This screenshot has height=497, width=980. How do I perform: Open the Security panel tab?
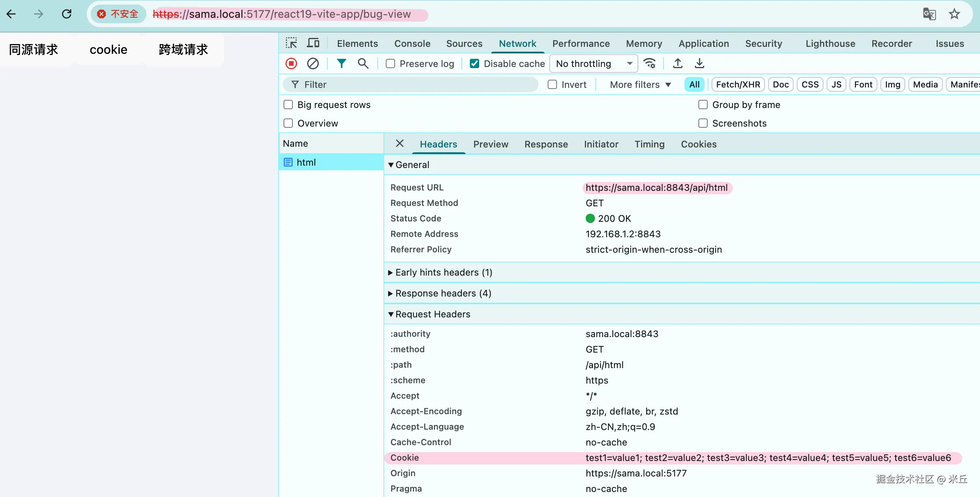coord(763,43)
